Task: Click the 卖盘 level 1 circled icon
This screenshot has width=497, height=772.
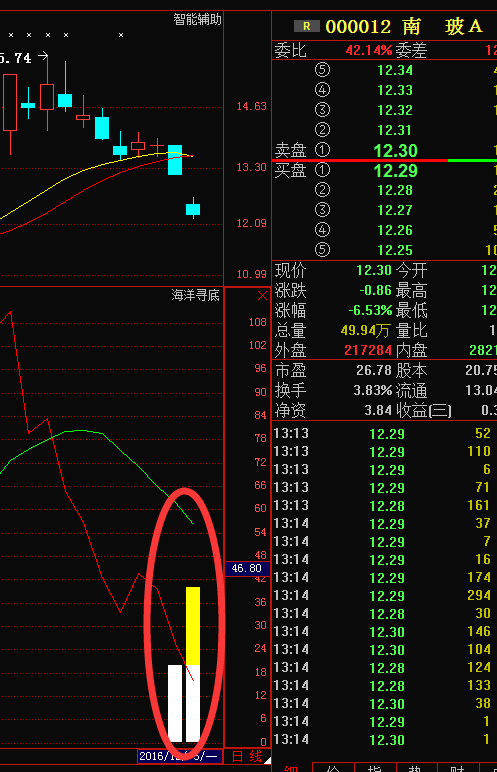Action: coord(322,150)
